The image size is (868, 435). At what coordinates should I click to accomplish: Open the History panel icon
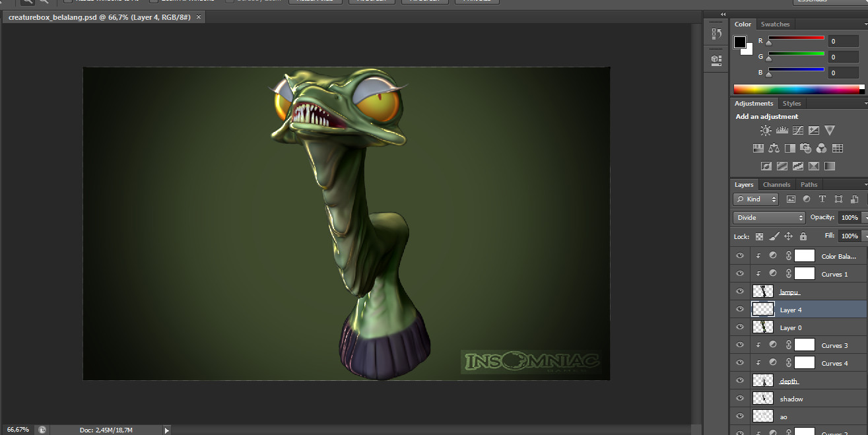tap(716, 34)
